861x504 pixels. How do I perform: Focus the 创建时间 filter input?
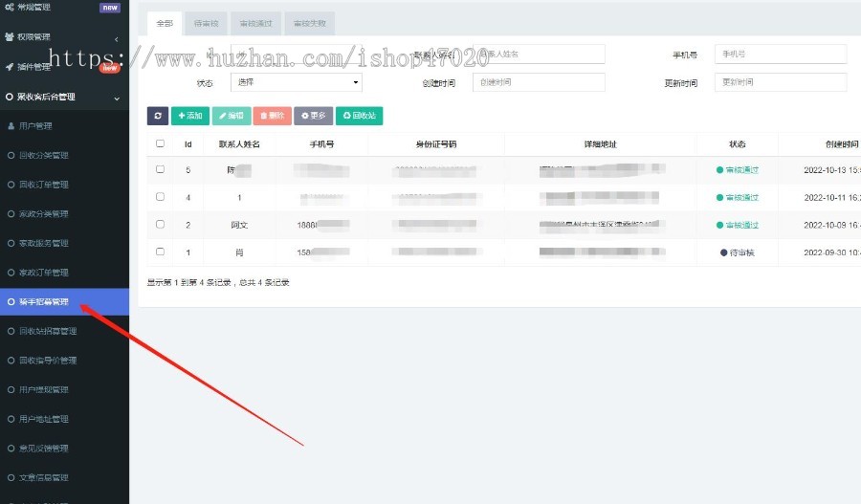(540, 82)
